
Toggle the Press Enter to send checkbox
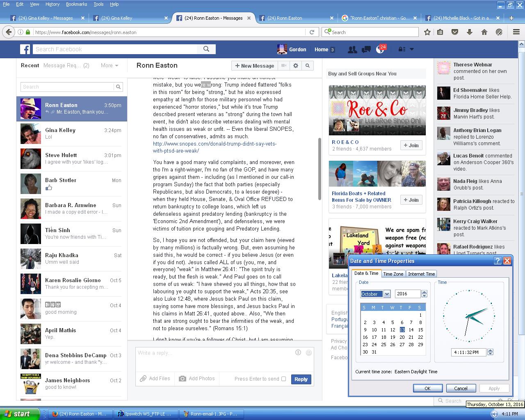tap(283, 379)
